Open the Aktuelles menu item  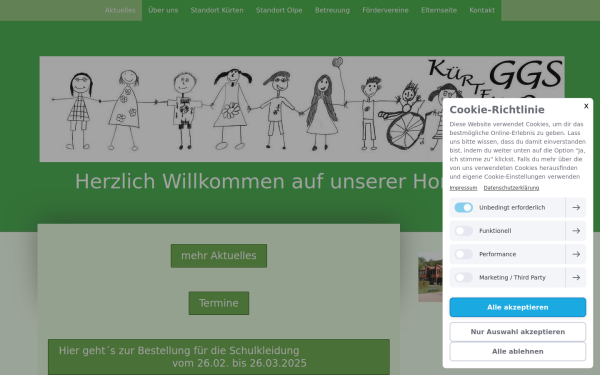[120, 10]
